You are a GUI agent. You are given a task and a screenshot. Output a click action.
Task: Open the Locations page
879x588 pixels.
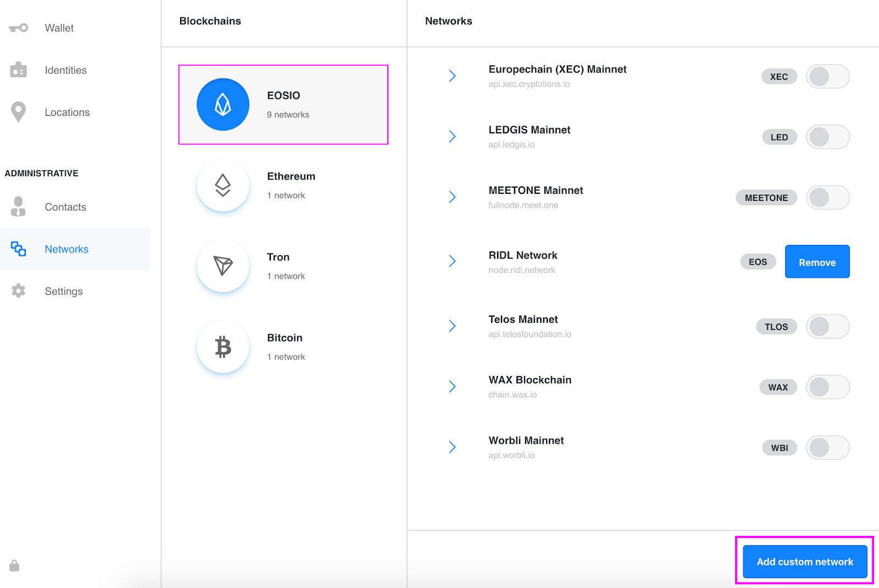(75, 112)
